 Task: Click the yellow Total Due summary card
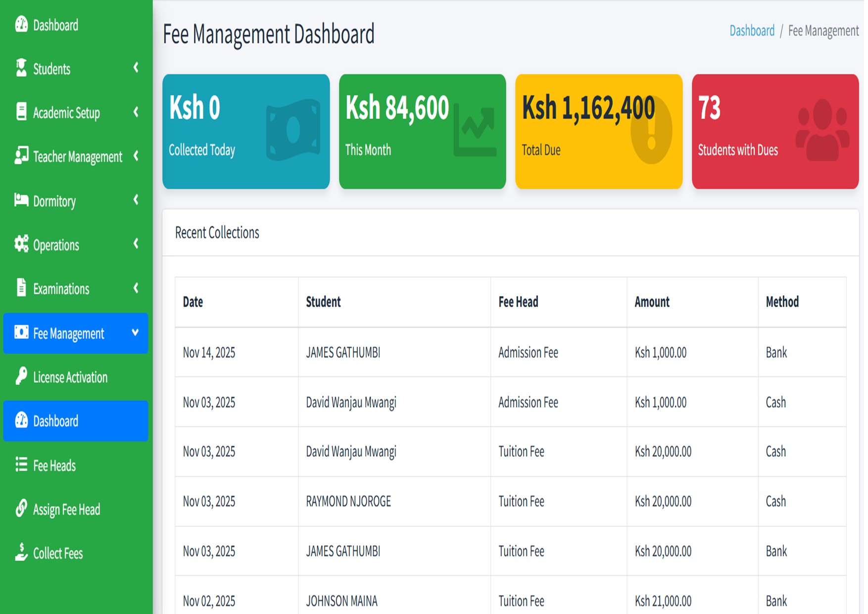click(x=599, y=131)
